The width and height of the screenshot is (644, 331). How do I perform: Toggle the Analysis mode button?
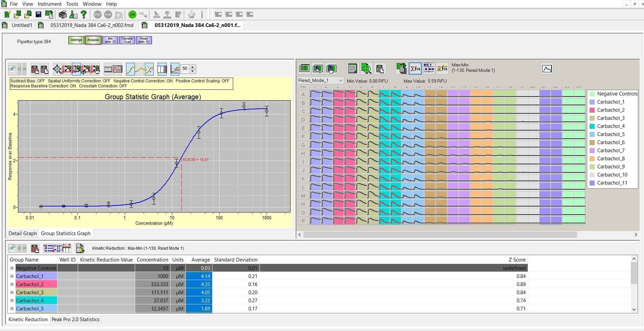pos(93,40)
